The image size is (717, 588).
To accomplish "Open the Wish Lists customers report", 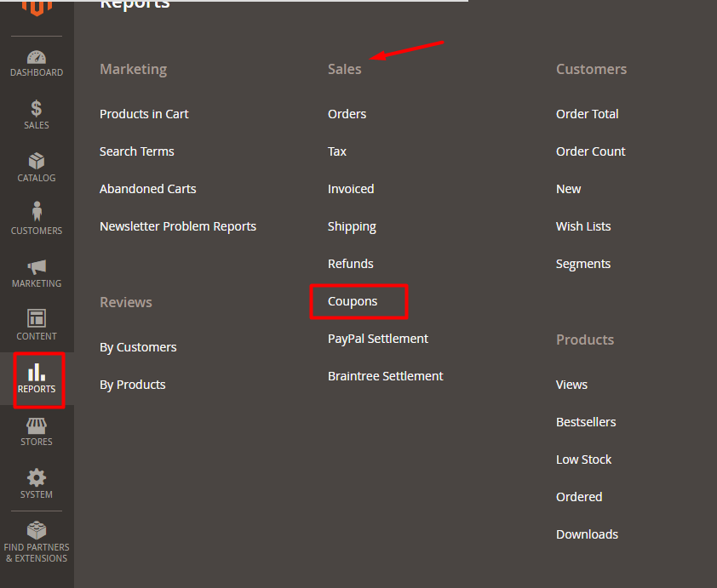I will click(x=583, y=226).
